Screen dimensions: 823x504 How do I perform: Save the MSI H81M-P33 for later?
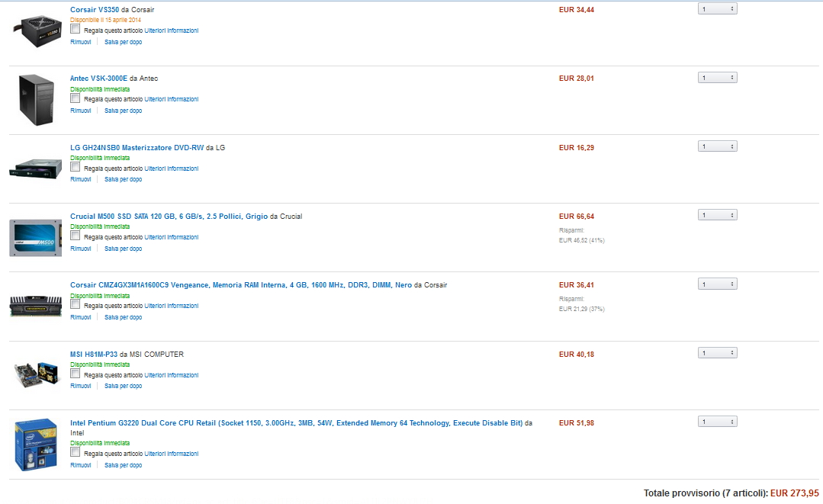(x=123, y=386)
